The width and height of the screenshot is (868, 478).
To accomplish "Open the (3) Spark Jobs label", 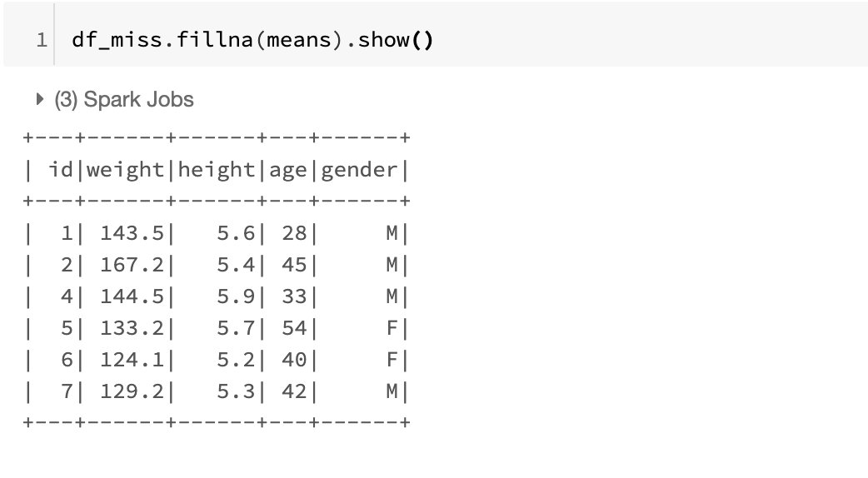I will tap(124, 100).
